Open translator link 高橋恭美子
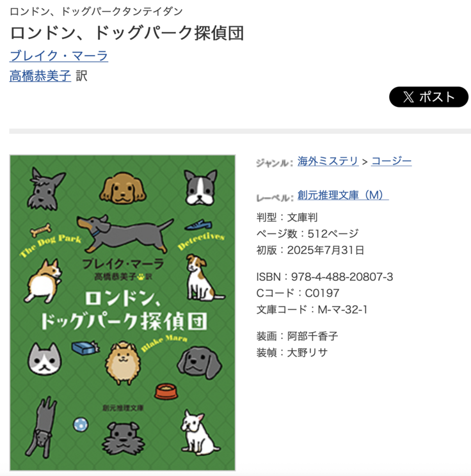The image size is (471, 476). pos(40,75)
